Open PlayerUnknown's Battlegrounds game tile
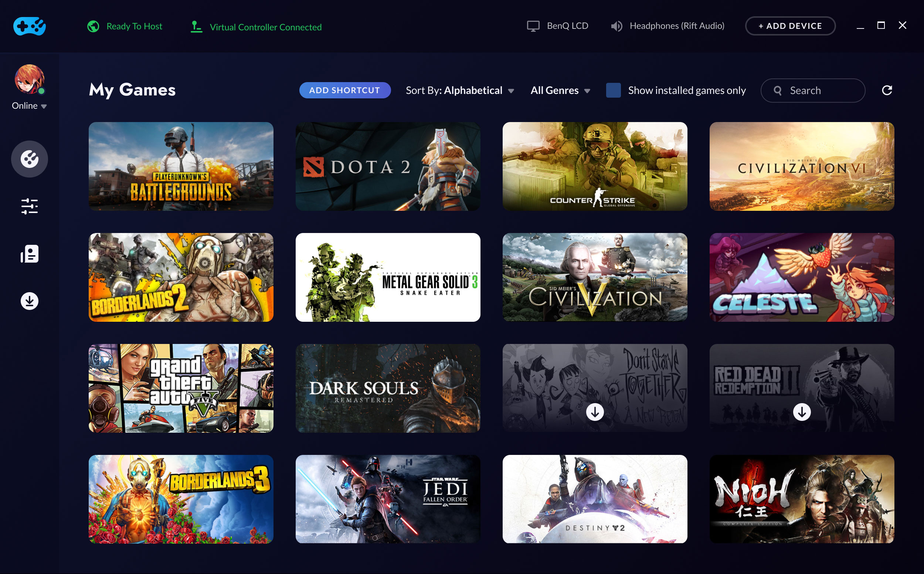This screenshot has width=924, height=574. click(x=181, y=166)
